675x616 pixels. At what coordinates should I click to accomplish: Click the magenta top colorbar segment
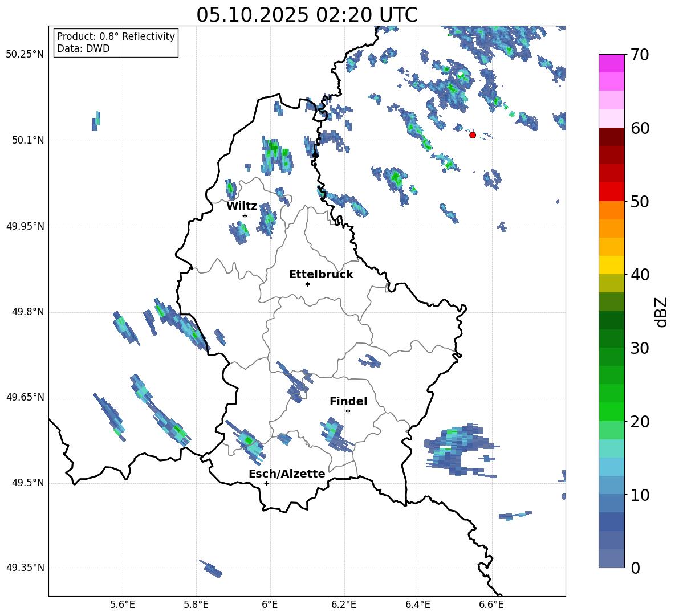(x=611, y=64)
